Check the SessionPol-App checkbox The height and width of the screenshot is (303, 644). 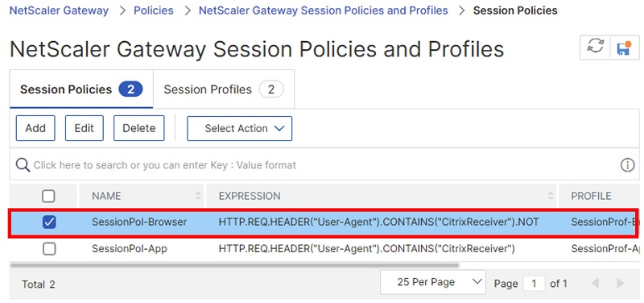pos(49,249)
